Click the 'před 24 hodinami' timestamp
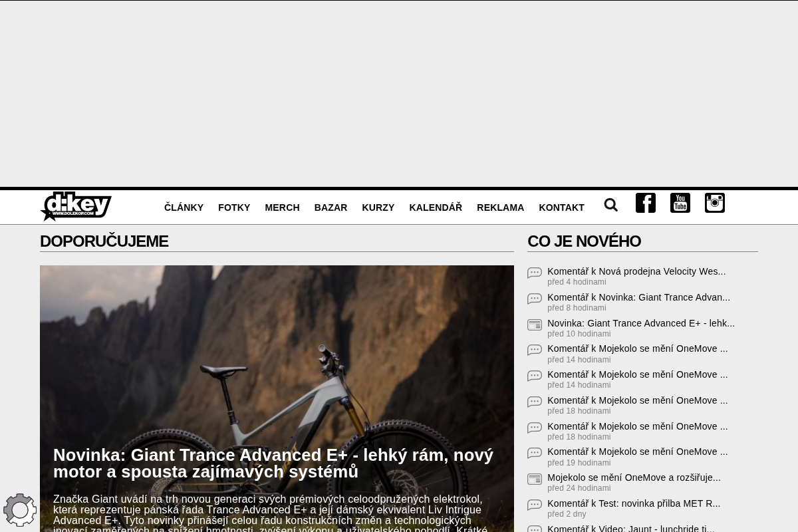Viewport: 798px width, 532px height. [x=579, y=488]
